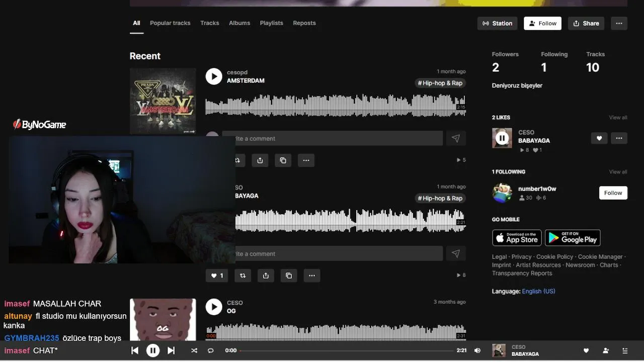
Task: Skip to previous track in player bar
Action: click(x=135, y=350)
